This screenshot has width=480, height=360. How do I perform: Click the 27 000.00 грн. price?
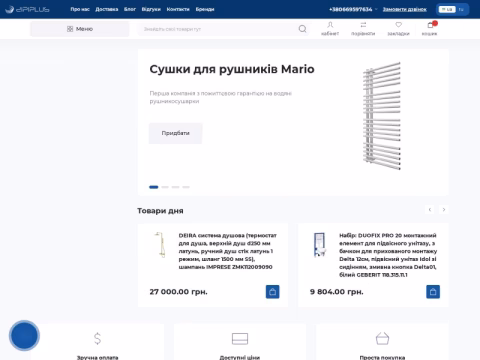tap(178, 292)
